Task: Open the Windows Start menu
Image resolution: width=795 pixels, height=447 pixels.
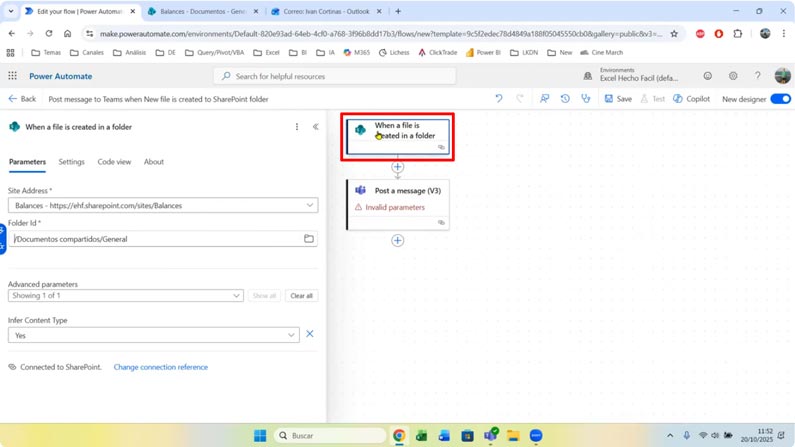Action: coord(260,435)
